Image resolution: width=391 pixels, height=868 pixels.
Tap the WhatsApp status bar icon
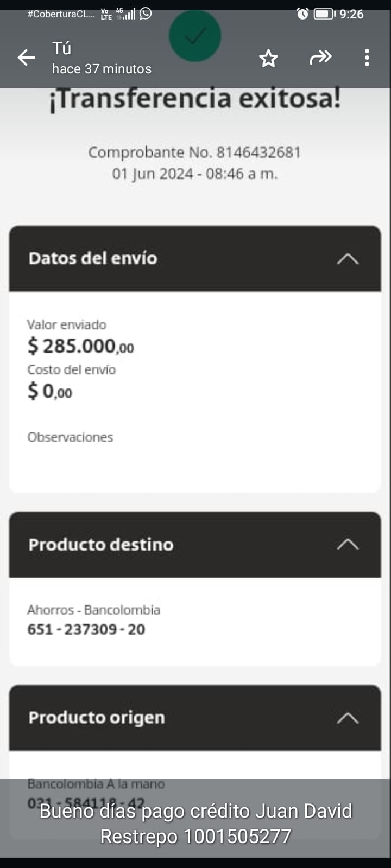146,14
